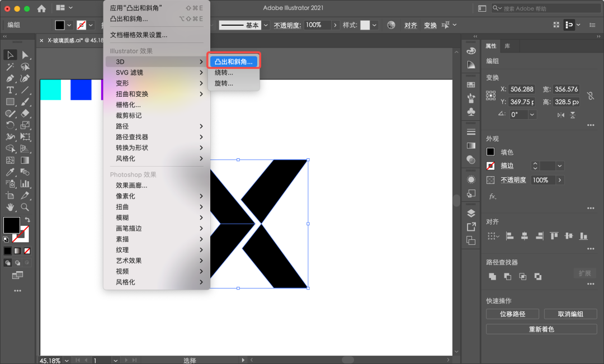Swap fill and stroke arrows
This screenshot has width=604, height=364.
[x=27, y=220]
